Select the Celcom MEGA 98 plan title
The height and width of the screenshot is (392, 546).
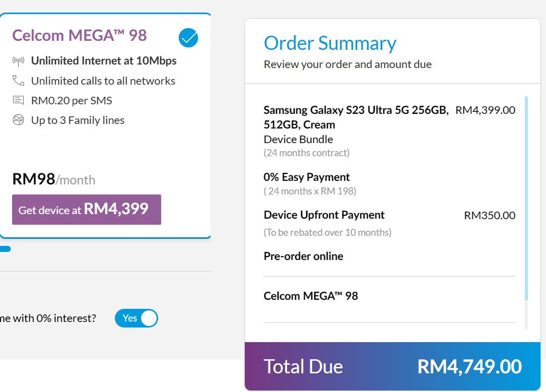[80, 36]
